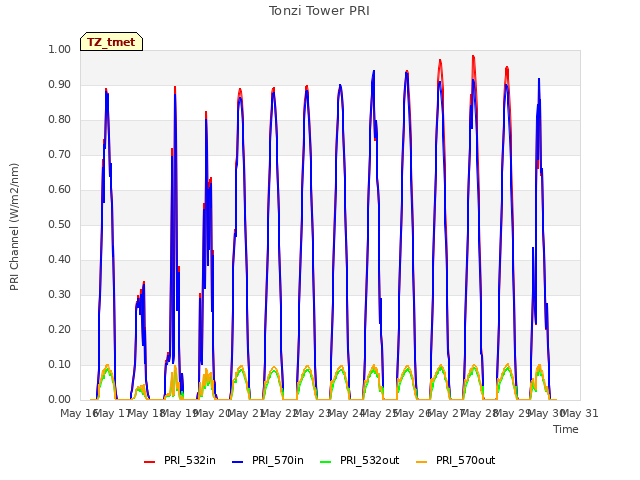Click the green PRI_532out legend swatch
Screen dimensions: 640x480
tap(326, 462)
